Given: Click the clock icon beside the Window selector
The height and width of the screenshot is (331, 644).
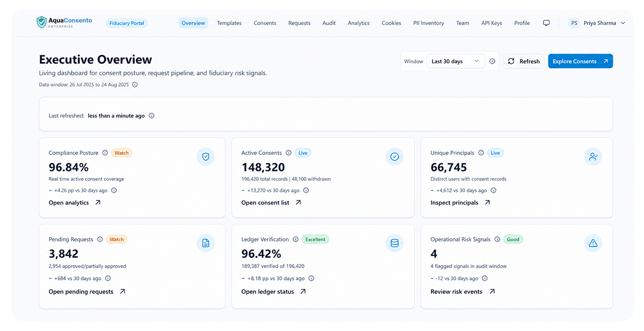Looking at the screenshot, I should [x=492, y=61].
